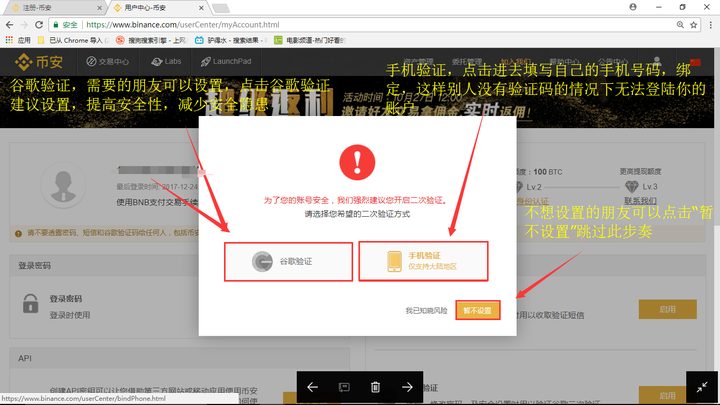Screen dimensions: 720x405
Task: Switch to the 注册-币安 tab
Action: [x=53, y=8]
